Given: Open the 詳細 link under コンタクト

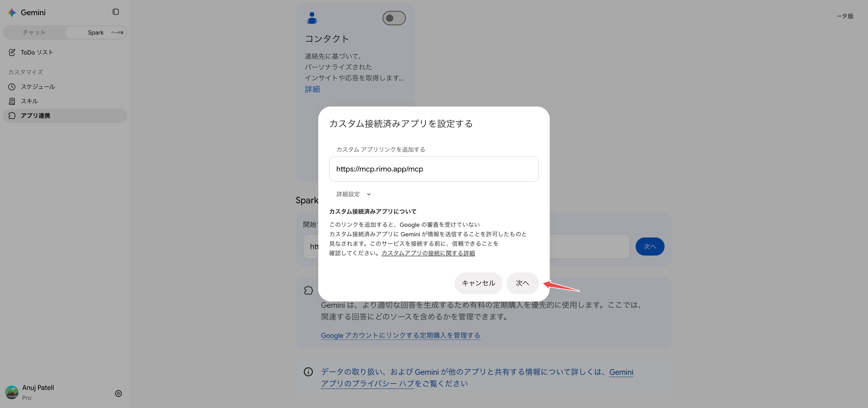Looking at the screenshot, I should pos(312,89).
